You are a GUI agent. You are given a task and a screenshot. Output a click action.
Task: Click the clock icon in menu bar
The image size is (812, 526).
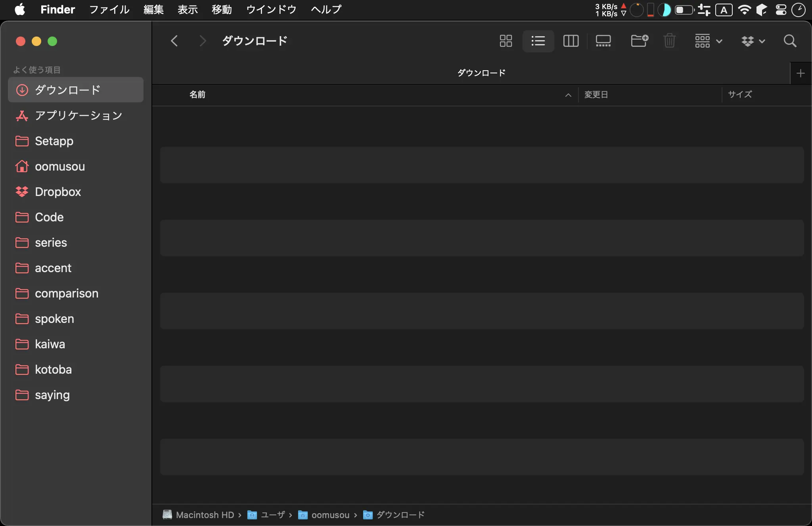point(799,10)
